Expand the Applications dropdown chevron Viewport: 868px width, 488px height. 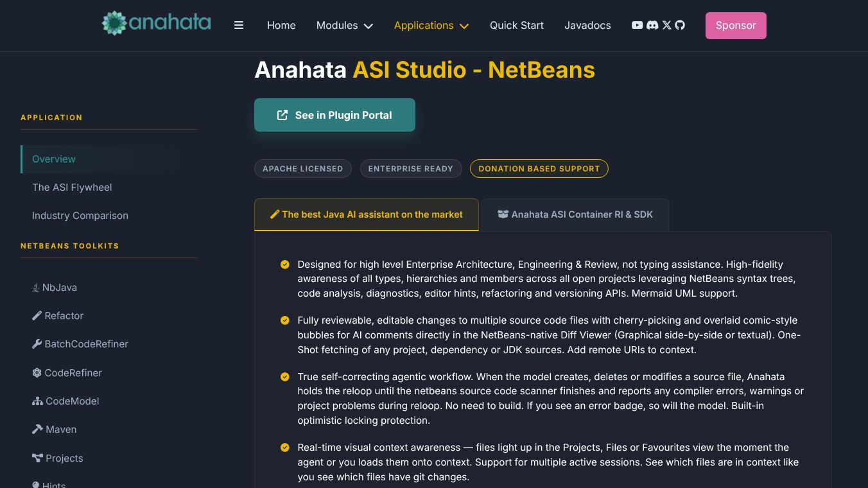coord(464,26)
